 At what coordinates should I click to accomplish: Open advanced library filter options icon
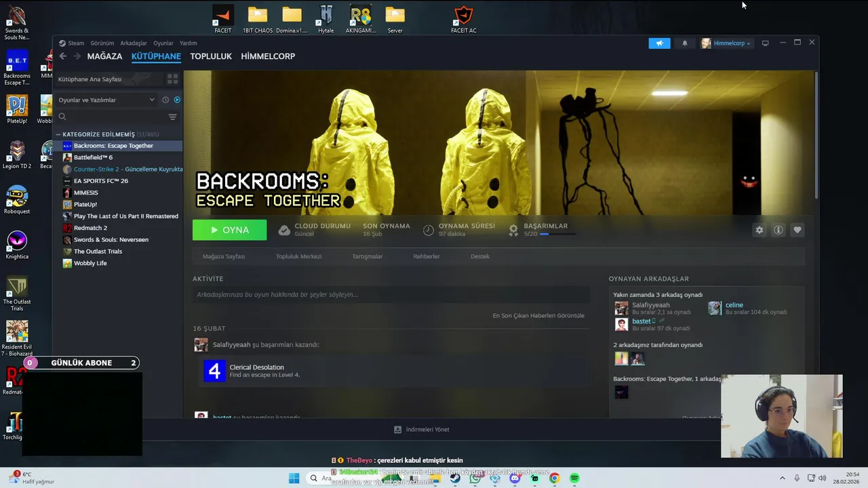click(x=172, y=117)
